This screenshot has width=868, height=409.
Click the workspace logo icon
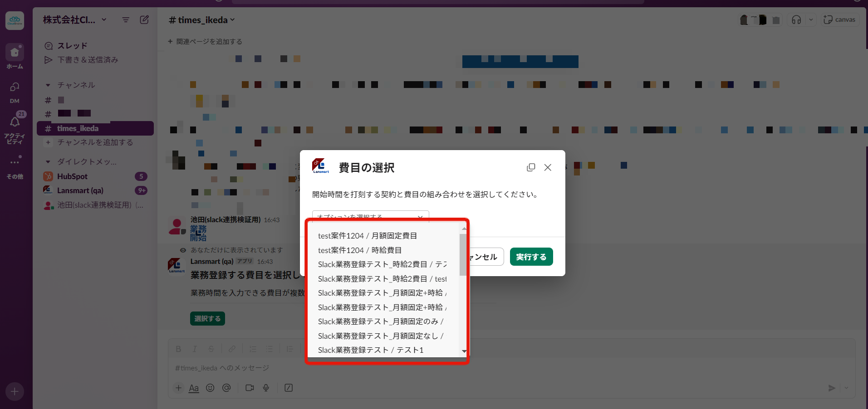tap(15, 20)
